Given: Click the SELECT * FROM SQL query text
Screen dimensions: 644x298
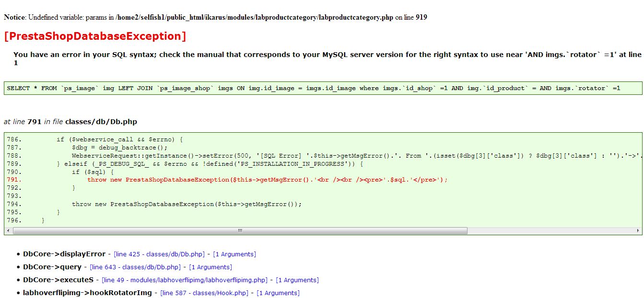Looking at the screenshot, I should click(314, 88).
